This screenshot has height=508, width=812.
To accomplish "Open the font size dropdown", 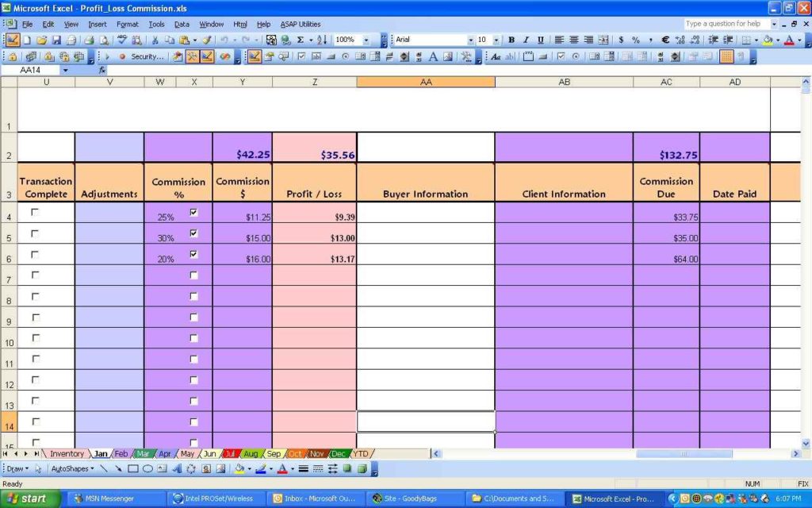I will pyautogui.click(x=496, y=40).
